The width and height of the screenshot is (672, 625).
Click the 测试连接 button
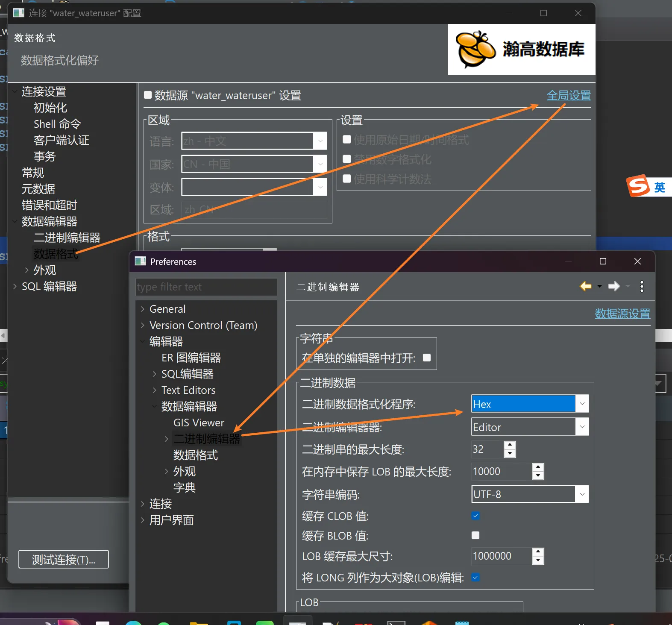[x=64, y=559]
